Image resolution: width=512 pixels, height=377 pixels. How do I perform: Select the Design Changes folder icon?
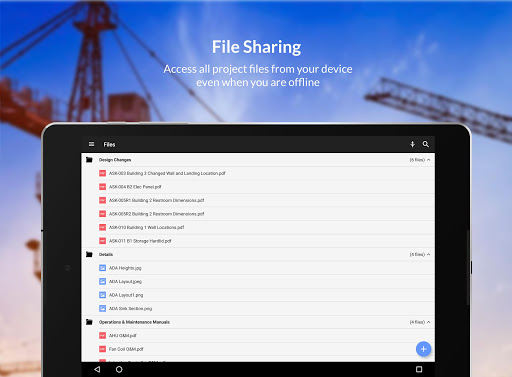click(x=89, y=160)
